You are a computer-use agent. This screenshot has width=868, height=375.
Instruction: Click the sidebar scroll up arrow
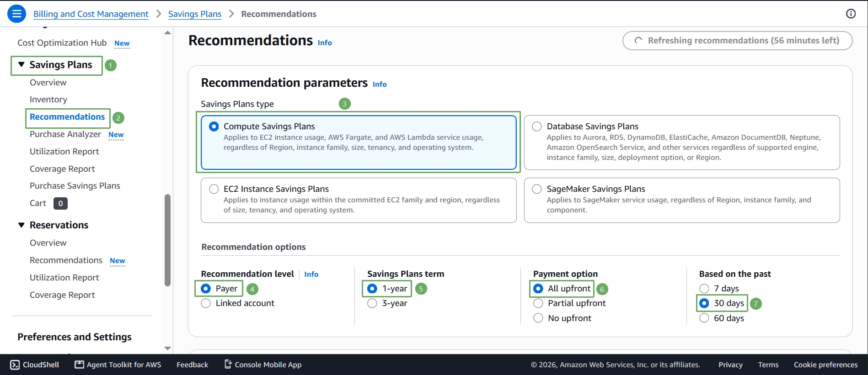167,32
